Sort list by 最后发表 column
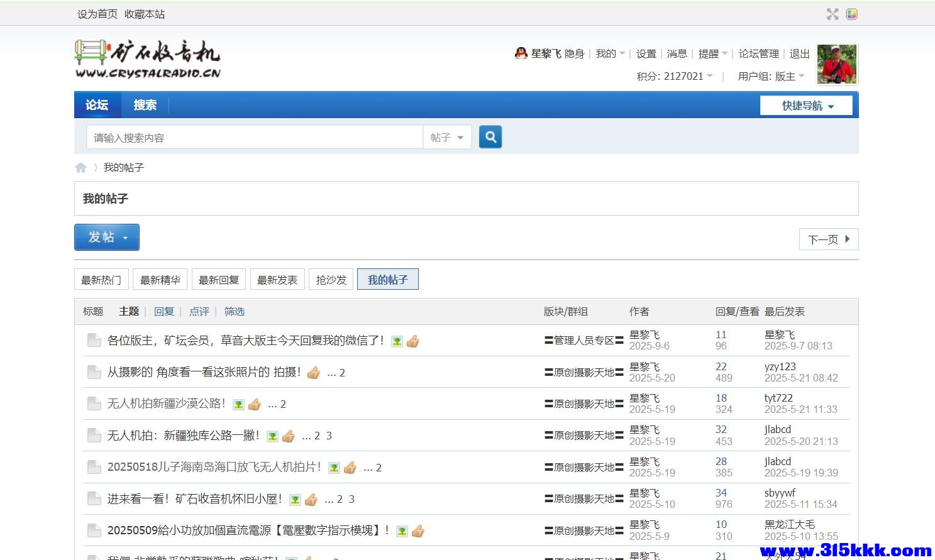Screen dimensions: 935x560 click(x=784, y=311)
